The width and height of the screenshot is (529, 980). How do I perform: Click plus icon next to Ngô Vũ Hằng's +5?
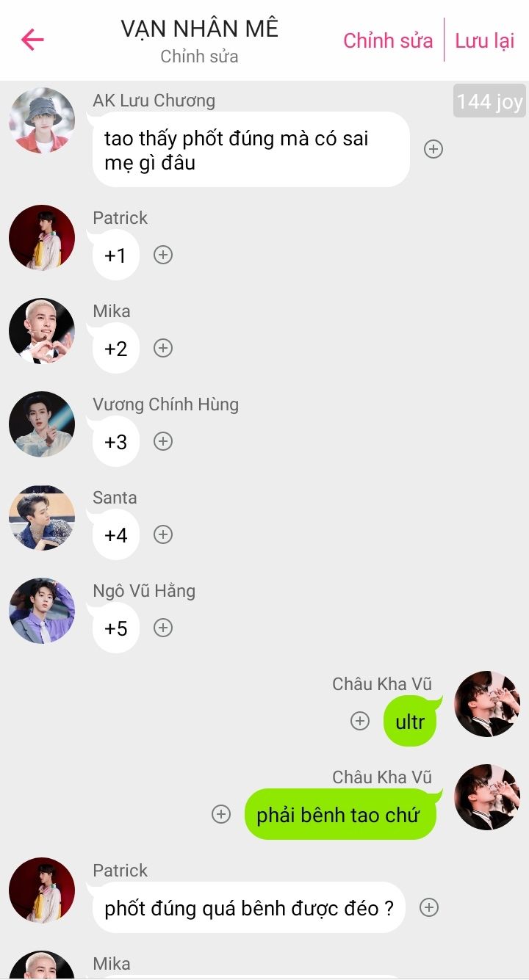(x=163, y=628)
